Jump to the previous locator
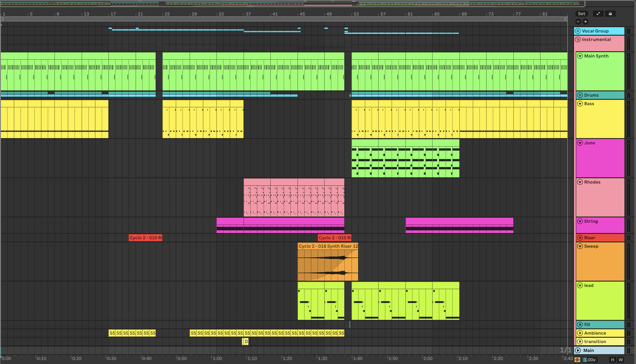The height and width of the screenshot is (364, 636). [578, 22]
